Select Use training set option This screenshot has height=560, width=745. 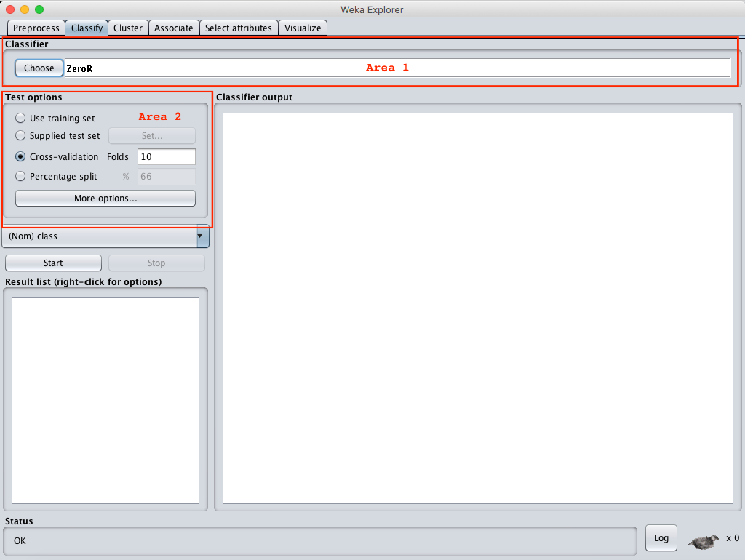pyautogui.click(x=20, y=118)
